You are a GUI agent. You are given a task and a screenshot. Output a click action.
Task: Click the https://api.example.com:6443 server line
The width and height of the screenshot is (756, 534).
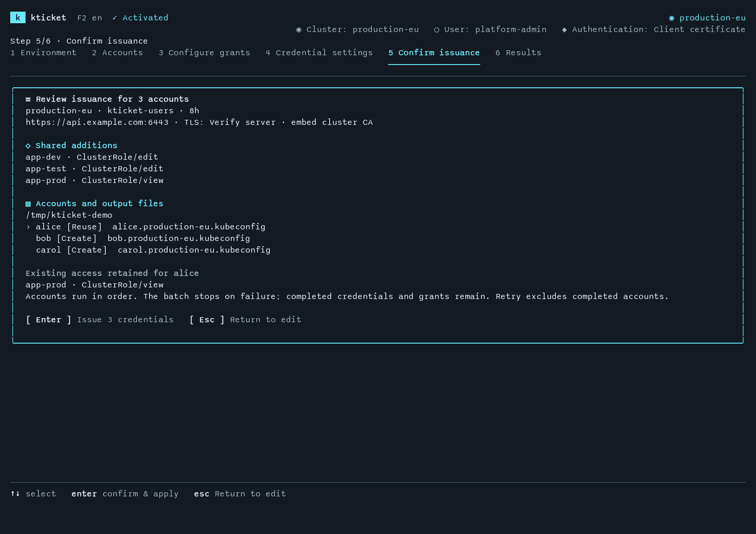pos(199,122)
